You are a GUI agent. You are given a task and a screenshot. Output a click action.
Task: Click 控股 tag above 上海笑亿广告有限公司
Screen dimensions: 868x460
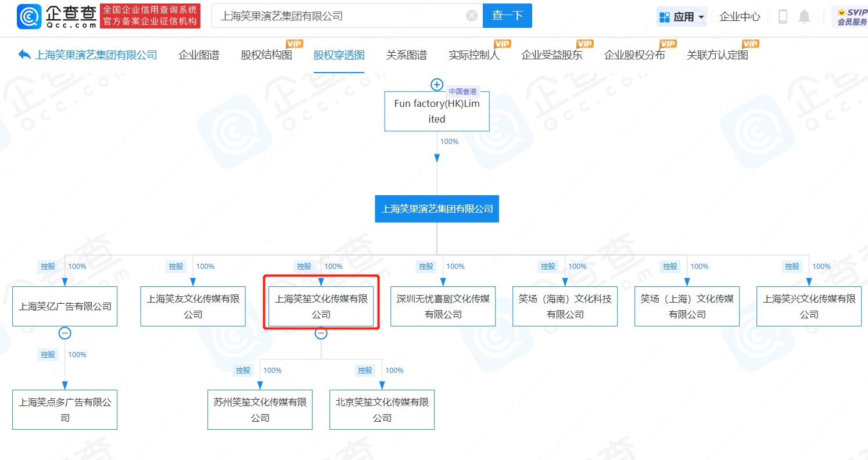(48, 267)
